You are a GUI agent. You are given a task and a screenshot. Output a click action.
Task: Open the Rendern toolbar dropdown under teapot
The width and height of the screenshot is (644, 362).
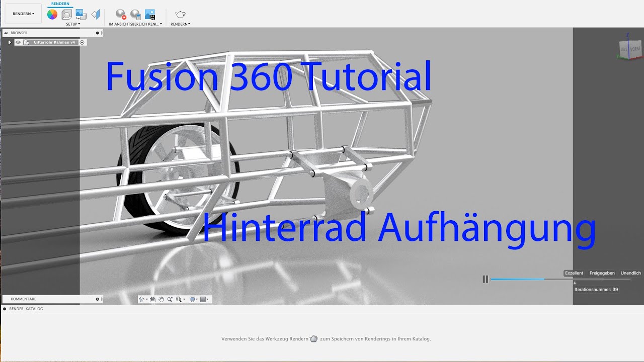[x=180, y=24]
